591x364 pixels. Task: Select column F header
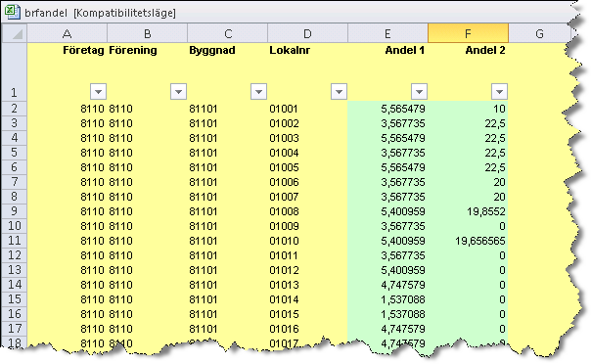pos(468,33)
